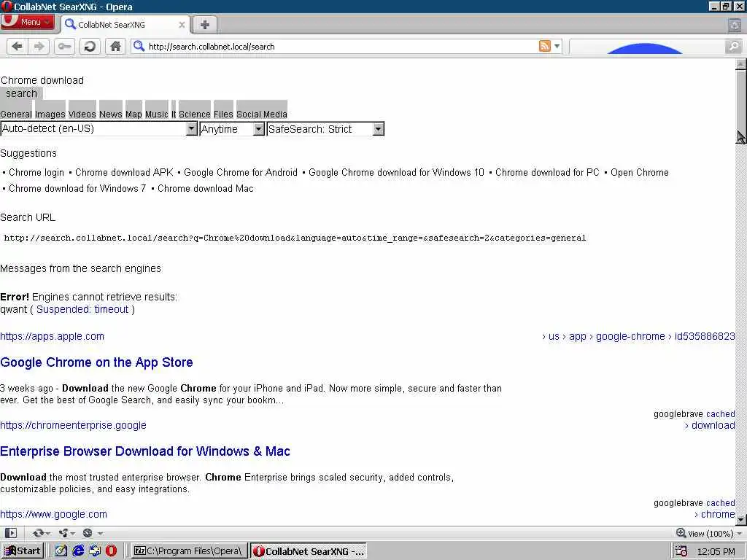747x560 pixels.
Task: Open the Opera Unite icon in status bar
Action: click(x=66, y=533)
